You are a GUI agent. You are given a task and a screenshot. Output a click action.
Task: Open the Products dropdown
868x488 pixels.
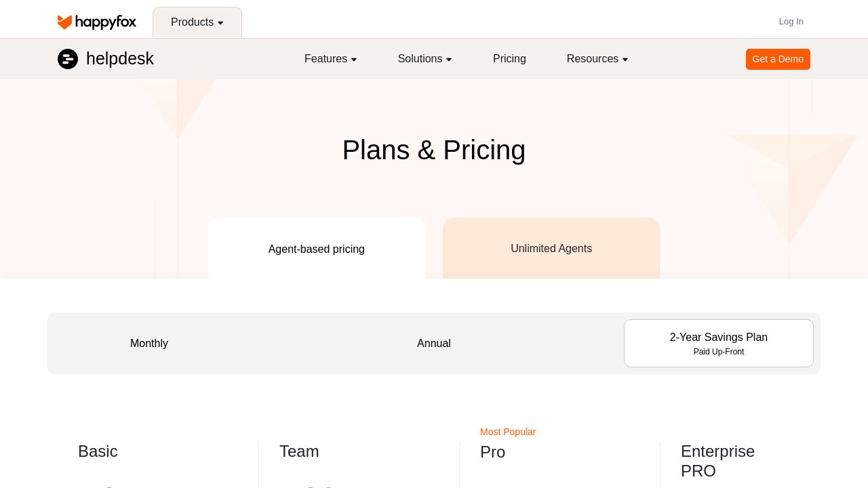197,22
